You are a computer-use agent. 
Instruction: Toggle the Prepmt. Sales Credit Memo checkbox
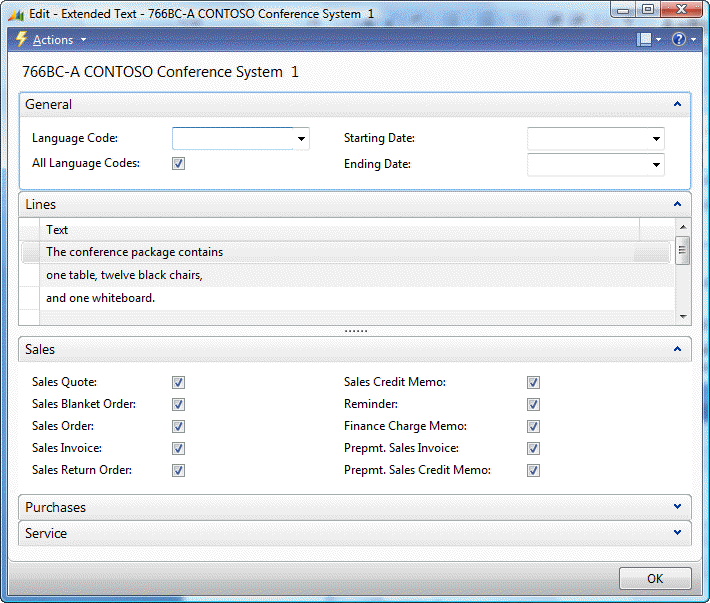533,470
